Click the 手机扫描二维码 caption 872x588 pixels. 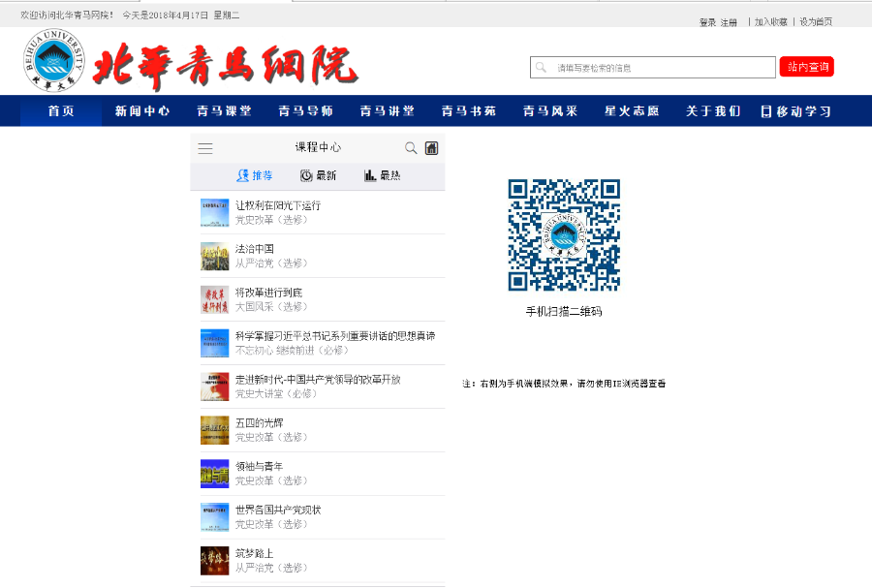pos(564,312)
